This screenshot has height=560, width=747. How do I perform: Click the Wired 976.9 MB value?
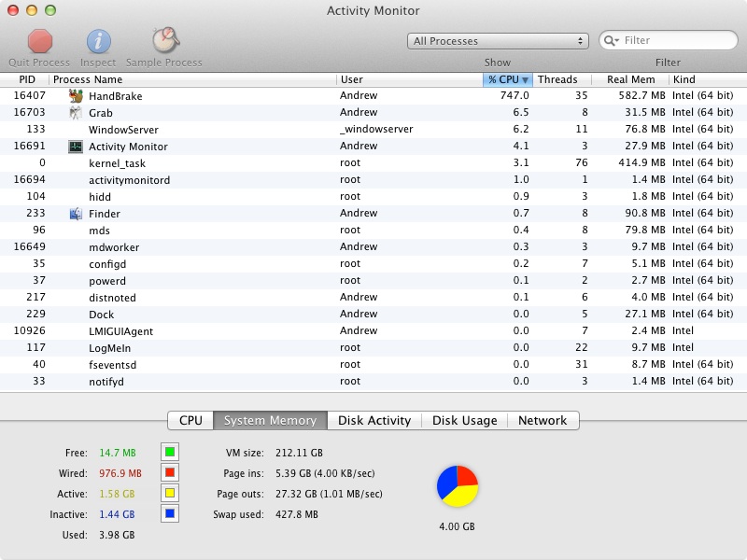120,473
